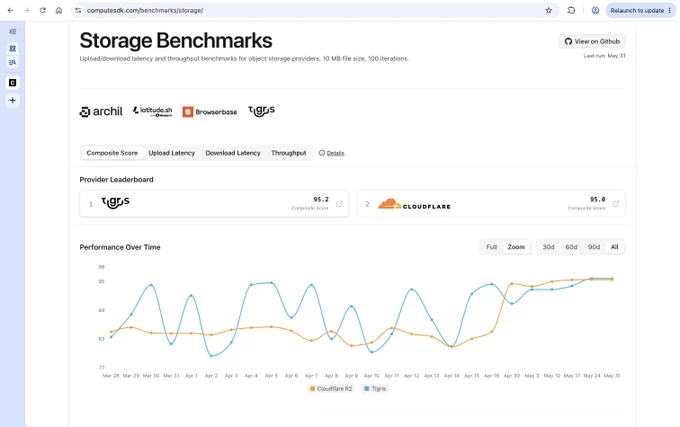Set time range to 60d

point(571,247)
